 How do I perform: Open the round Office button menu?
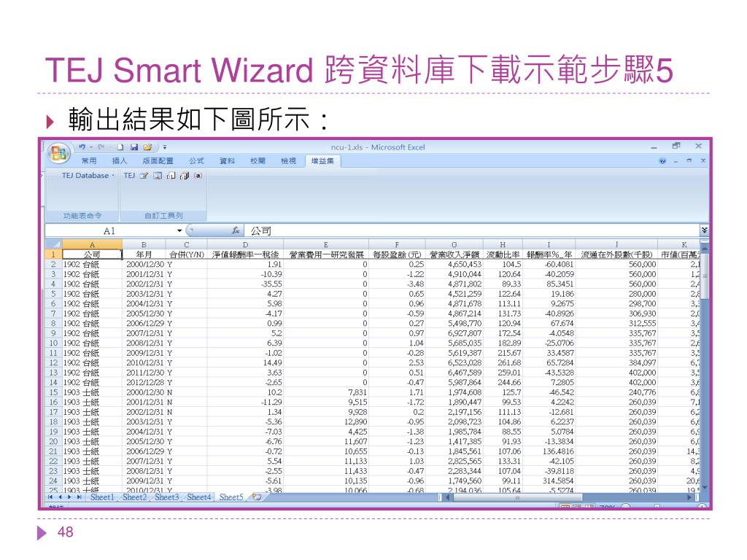(x=59, y=153)
